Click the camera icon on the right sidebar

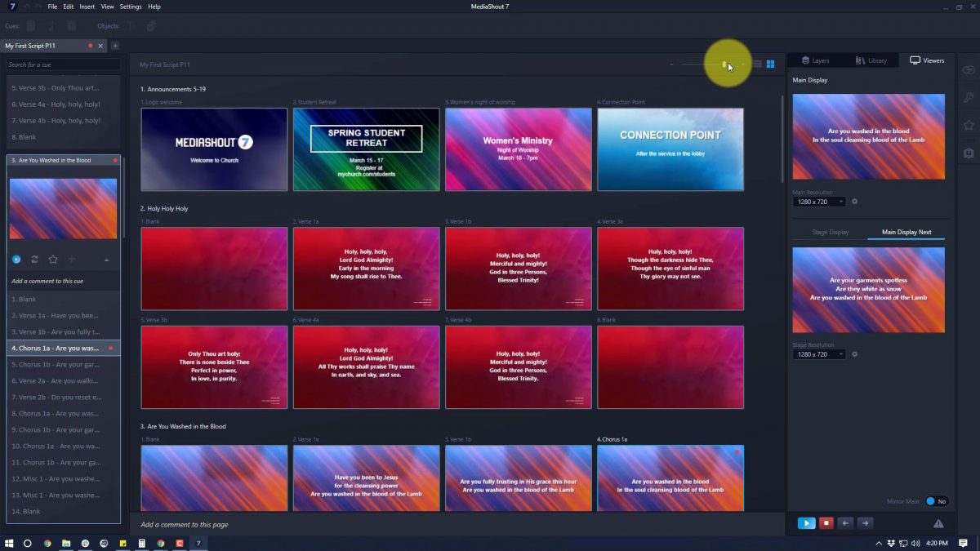967,153
